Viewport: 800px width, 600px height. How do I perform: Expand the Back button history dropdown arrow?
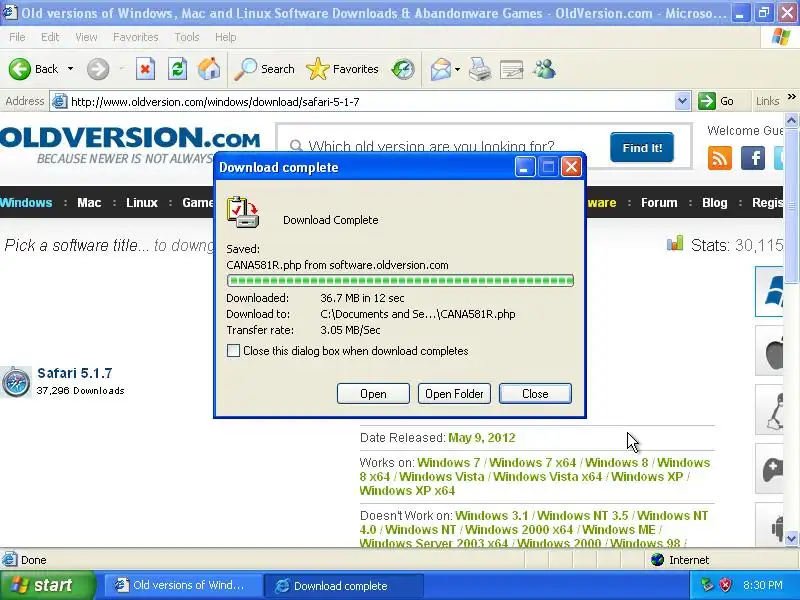pyautogui.click(x=70, y=69)
